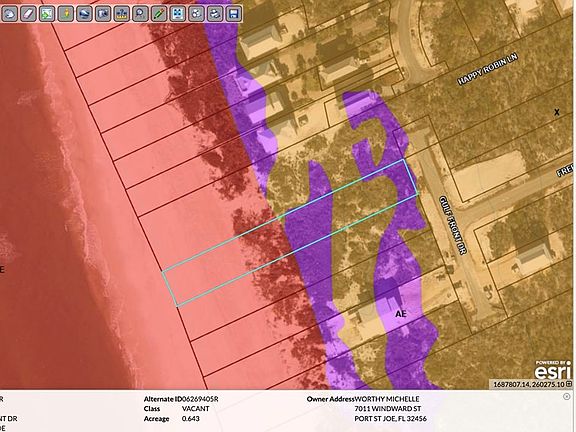Select the green pencil draw tool
This screenshot has width=576, height=432.
pos(159,14)
